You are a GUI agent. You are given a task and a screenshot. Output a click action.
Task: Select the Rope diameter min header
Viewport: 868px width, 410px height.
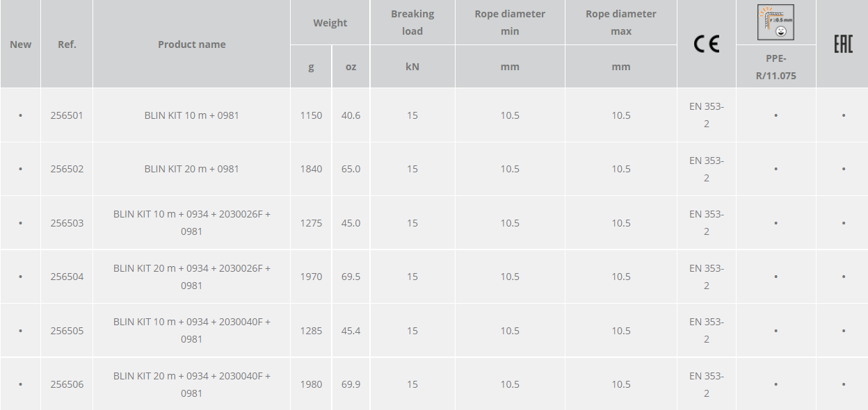click(x=510, y=22)
